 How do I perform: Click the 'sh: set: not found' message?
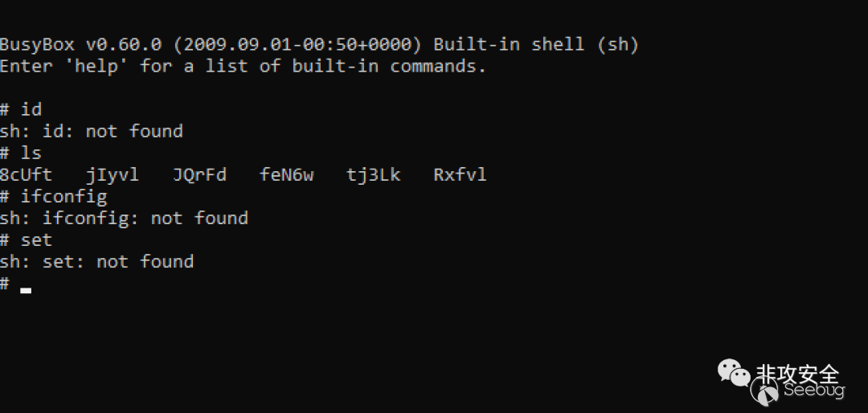pyautogui.click(x=97, y=262)
